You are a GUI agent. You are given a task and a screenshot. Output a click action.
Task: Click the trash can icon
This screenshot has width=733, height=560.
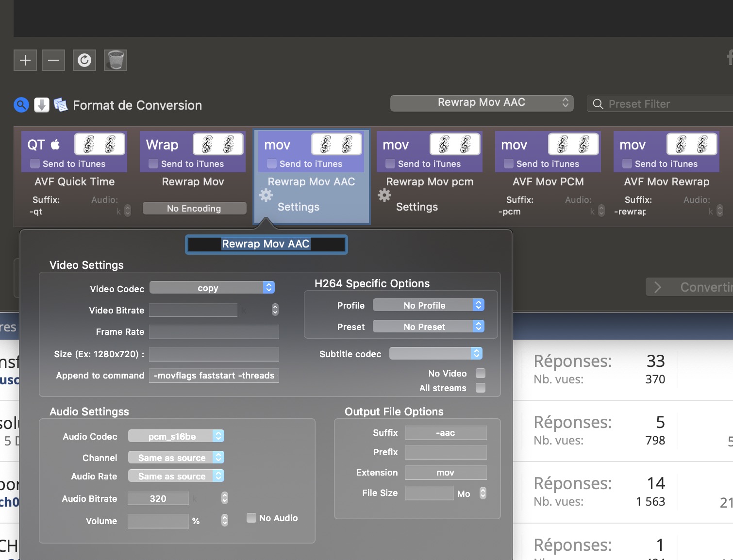(x=116, y=60)
